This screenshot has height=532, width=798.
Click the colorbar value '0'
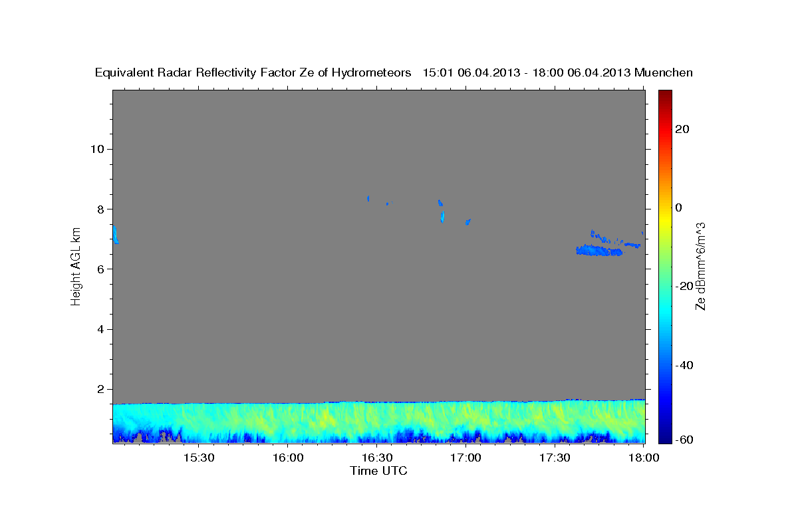tap(679, 207)
